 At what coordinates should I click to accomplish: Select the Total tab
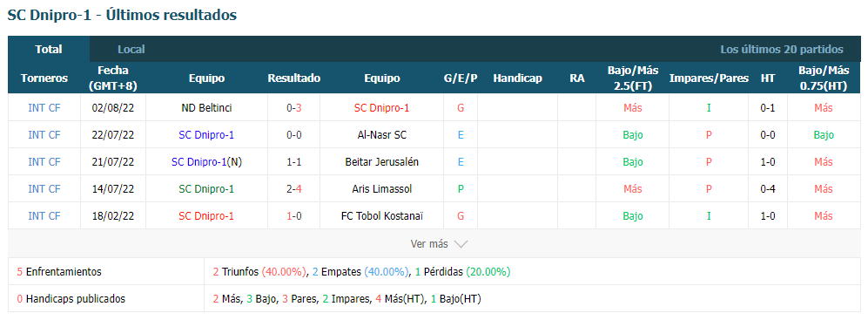(x=49, y=50)
